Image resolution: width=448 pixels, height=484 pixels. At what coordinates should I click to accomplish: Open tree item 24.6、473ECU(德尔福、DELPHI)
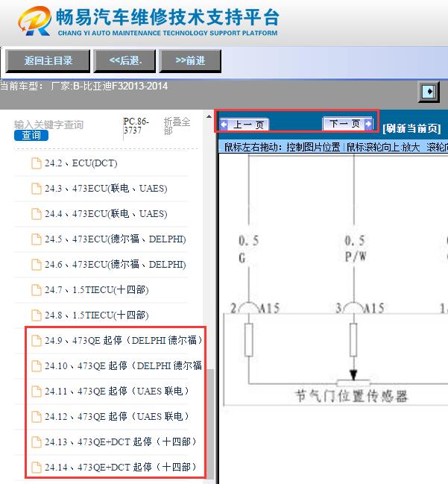[115, 265]
